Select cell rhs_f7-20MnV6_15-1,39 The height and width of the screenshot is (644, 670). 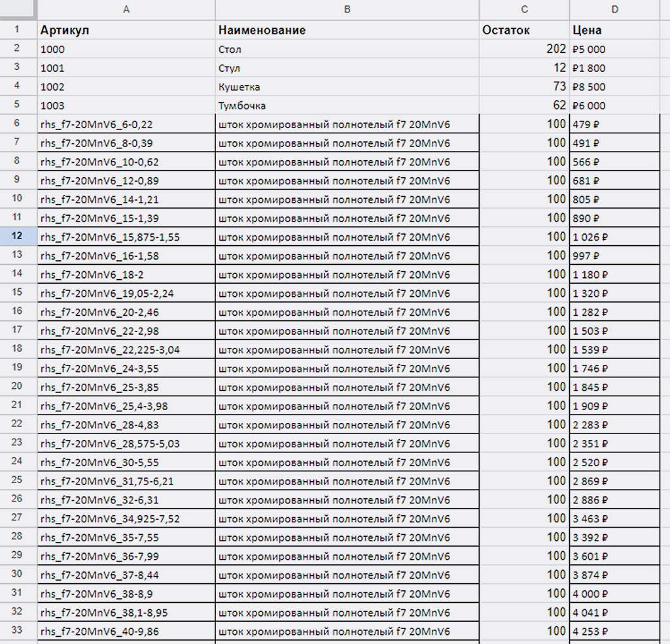tap(126, 218)
